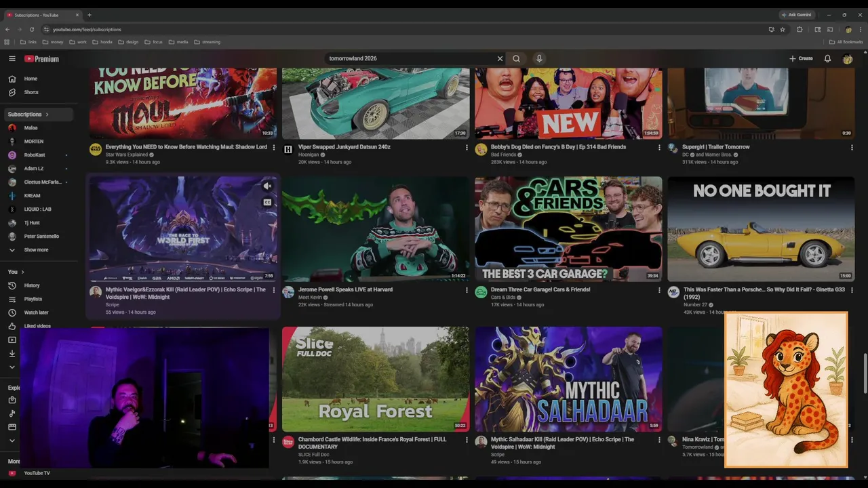The height and width of the screenshot is (488, 868).
Task: Open the Supergirl Trailer Tomorrow title
Action: click(716, 147)
